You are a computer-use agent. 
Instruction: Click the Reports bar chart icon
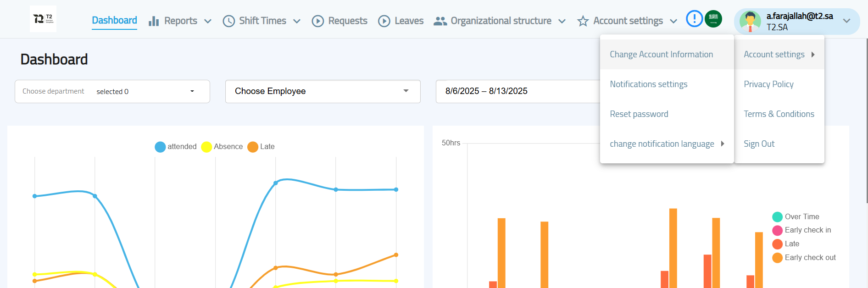tap(154, 21)
